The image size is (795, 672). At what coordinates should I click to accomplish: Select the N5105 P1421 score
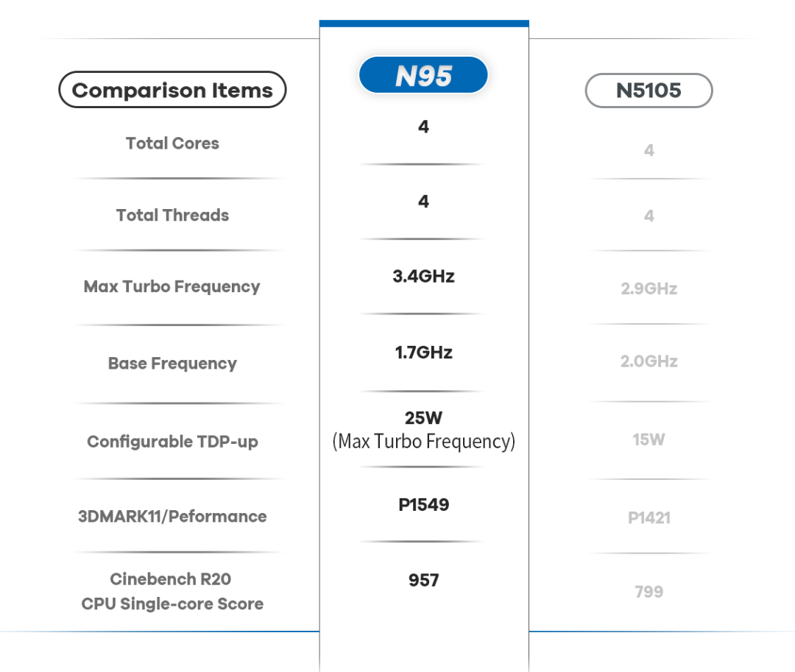point(649,518)
